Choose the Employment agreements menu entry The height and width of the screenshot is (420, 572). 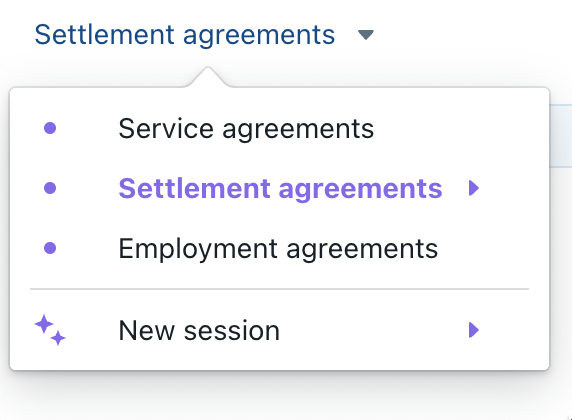click(x=279, y=248)
